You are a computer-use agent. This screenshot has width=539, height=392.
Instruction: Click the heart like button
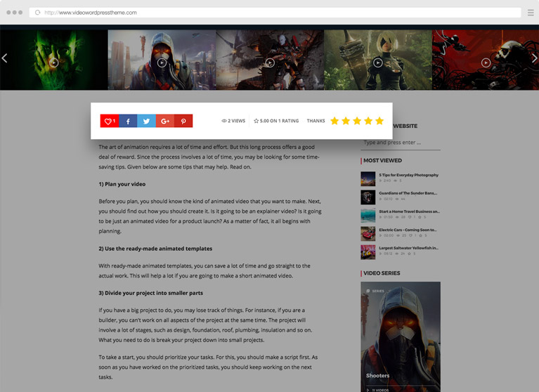[110, 121]
